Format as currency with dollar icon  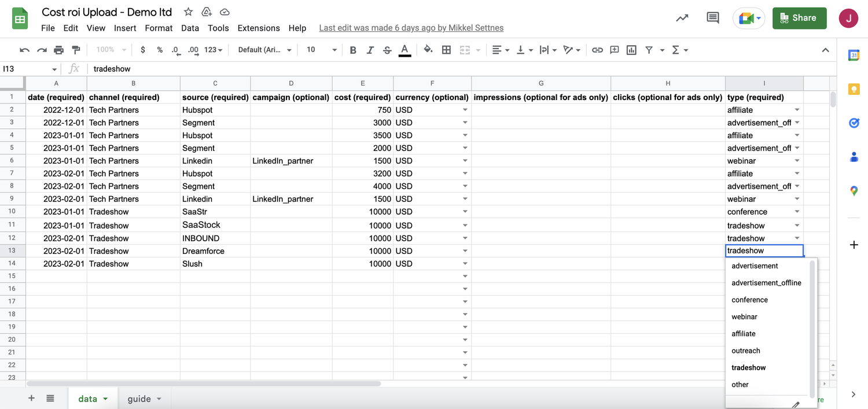coord(143,50)
